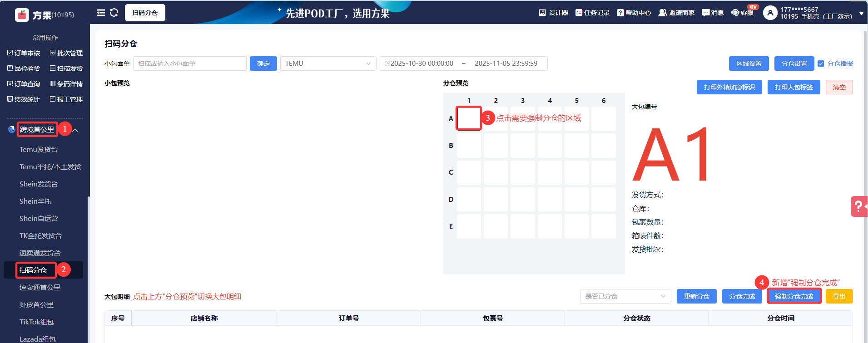Click the 店铺名称 column header
Screen dimensions: 868x343
tap(204, 318)
